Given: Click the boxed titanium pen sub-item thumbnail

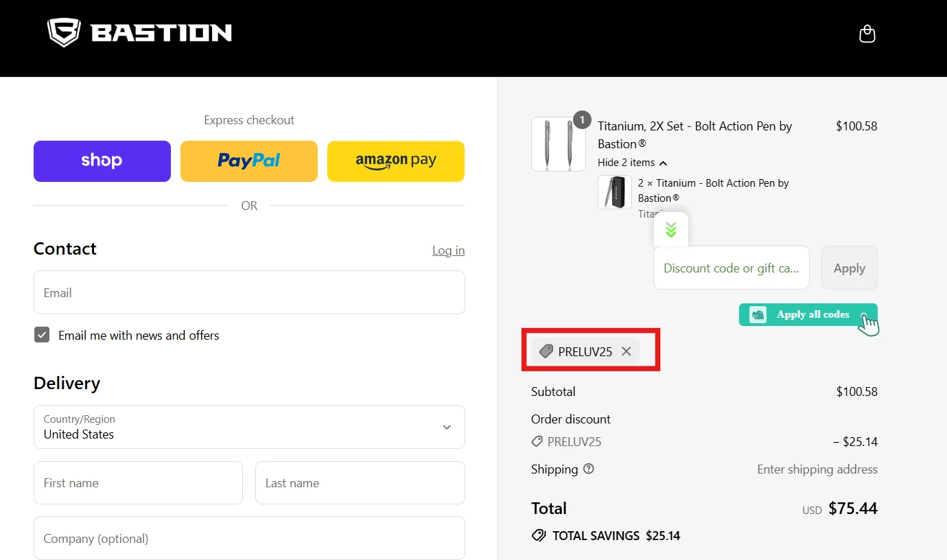Looking at the screenshot, I should point(615,192).
